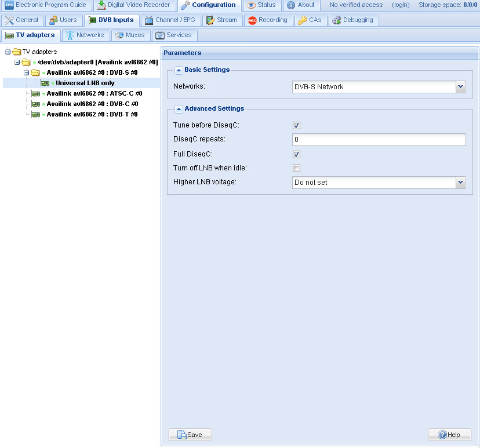Viewport: 480px width, 448px height.
Task: Click the Configuration wrench icon
Action: click(x=186, y=5)
